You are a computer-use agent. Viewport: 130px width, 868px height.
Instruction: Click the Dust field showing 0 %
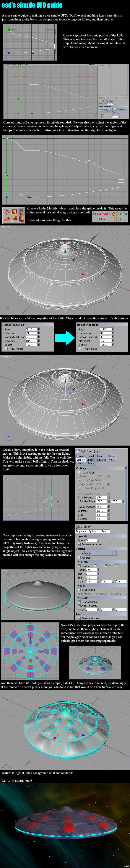[x=102, y=515]
